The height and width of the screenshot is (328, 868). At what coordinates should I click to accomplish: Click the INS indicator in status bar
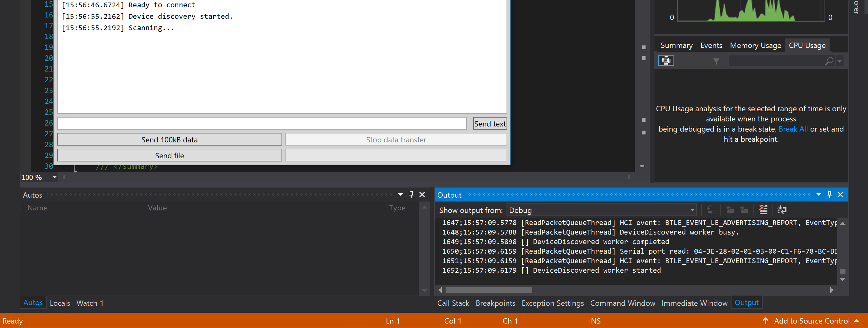[x=594, y=321]
